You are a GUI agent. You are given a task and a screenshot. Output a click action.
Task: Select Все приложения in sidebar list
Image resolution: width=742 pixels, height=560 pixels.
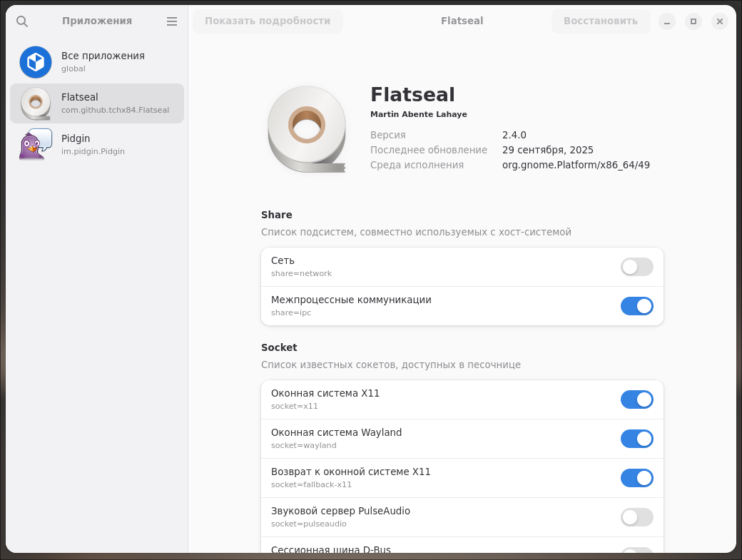103,62
